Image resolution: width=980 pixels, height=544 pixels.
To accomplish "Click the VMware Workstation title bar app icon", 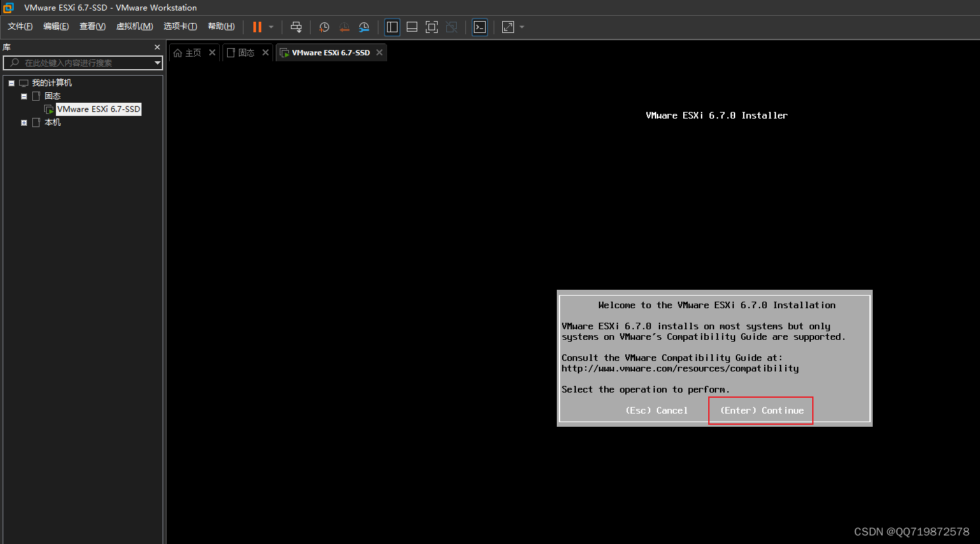I will (x=9, y=8).
